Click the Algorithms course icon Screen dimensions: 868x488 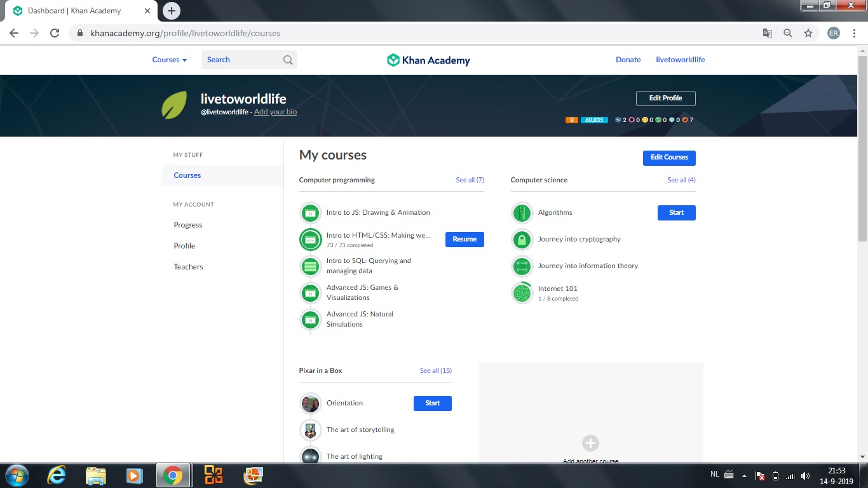coord(522,213)
